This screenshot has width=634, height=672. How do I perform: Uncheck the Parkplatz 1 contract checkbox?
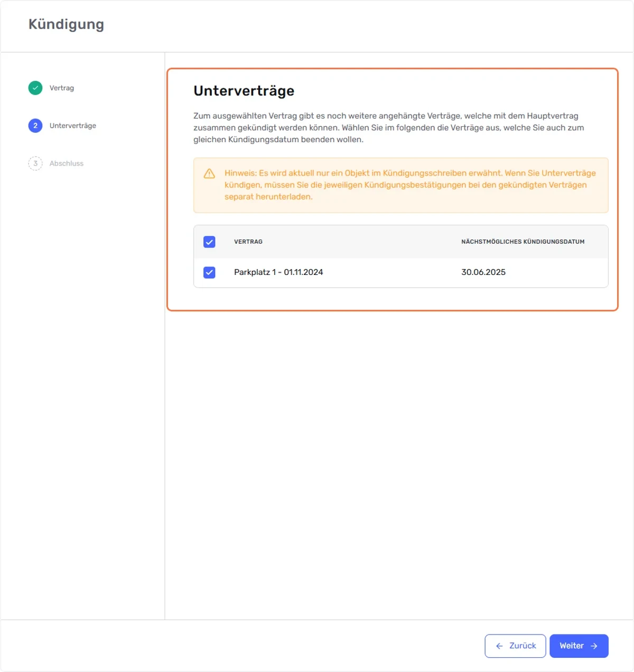click(x=209, y=272)
